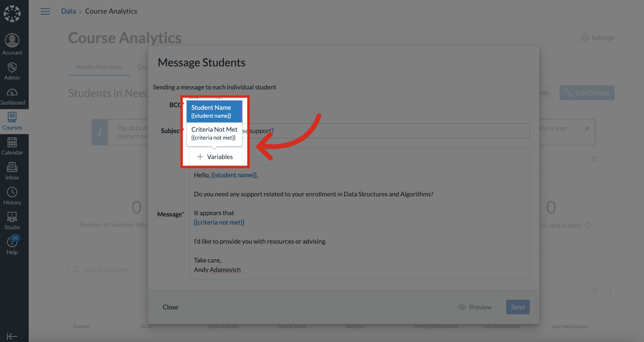
Task: Click inside the Message text area
Action: pyautogui.click(x=359, y=223)
